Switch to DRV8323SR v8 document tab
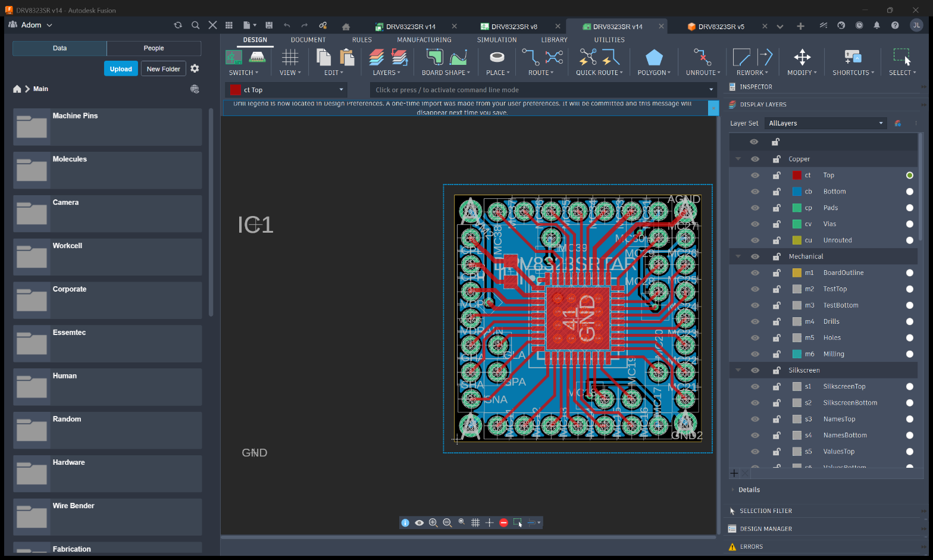Image resolution: width=933 pixels, height=560 pixels. pyautogui.click(x=514, y=27)
